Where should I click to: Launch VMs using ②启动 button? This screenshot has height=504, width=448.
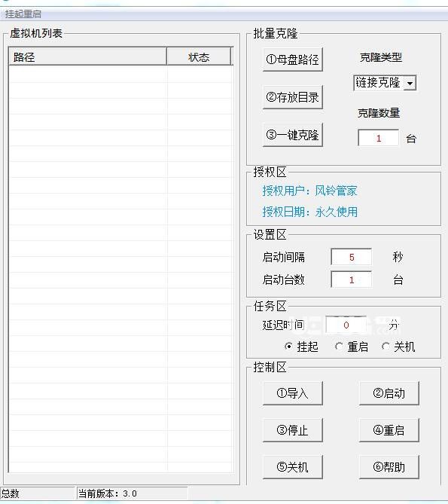point(389,393)
